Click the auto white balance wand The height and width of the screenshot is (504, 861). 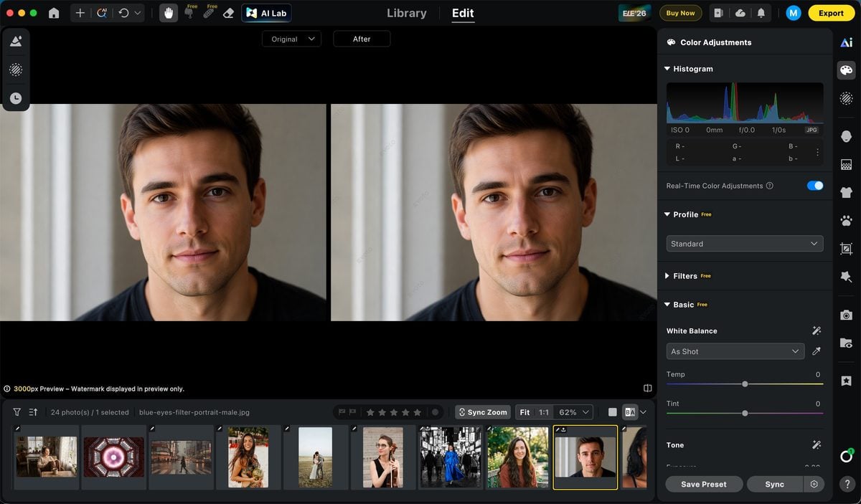(x=816, y=331)
